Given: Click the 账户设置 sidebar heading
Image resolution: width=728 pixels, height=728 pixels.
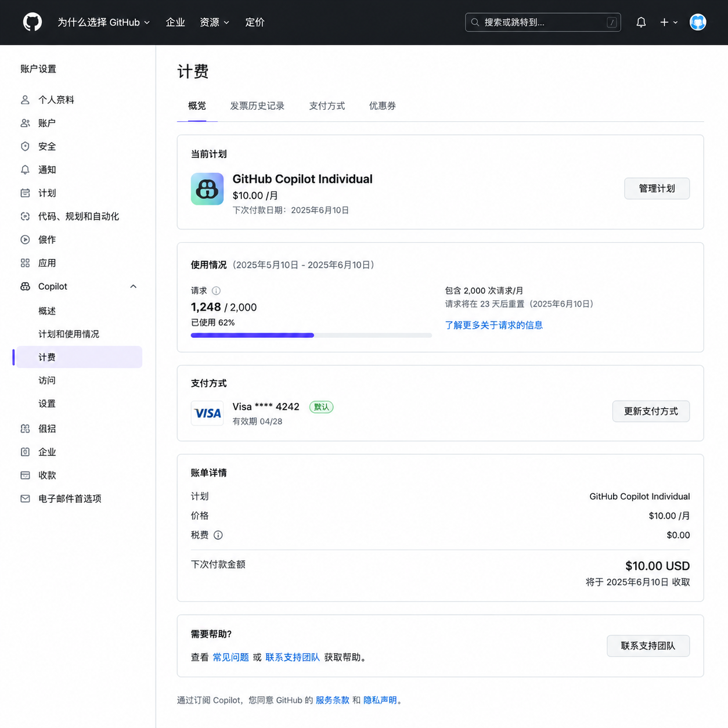Looking at the screenshot, I should [38, 69].
